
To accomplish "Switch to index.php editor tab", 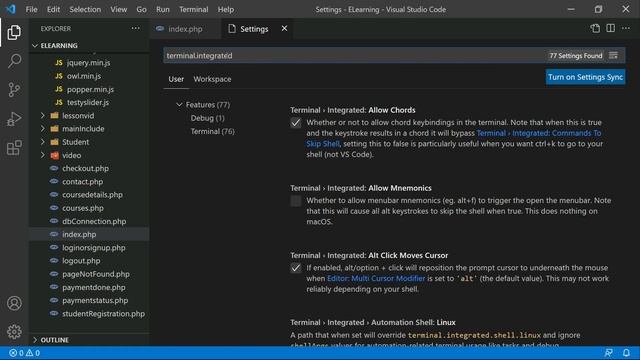I will coord(185,29).
